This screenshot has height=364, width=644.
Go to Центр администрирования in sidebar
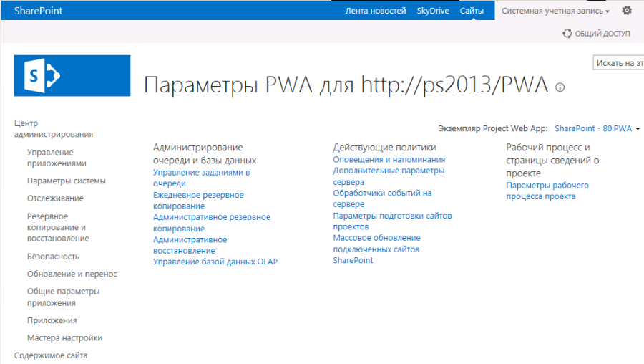pyautogui.click(x=54, y=128)
